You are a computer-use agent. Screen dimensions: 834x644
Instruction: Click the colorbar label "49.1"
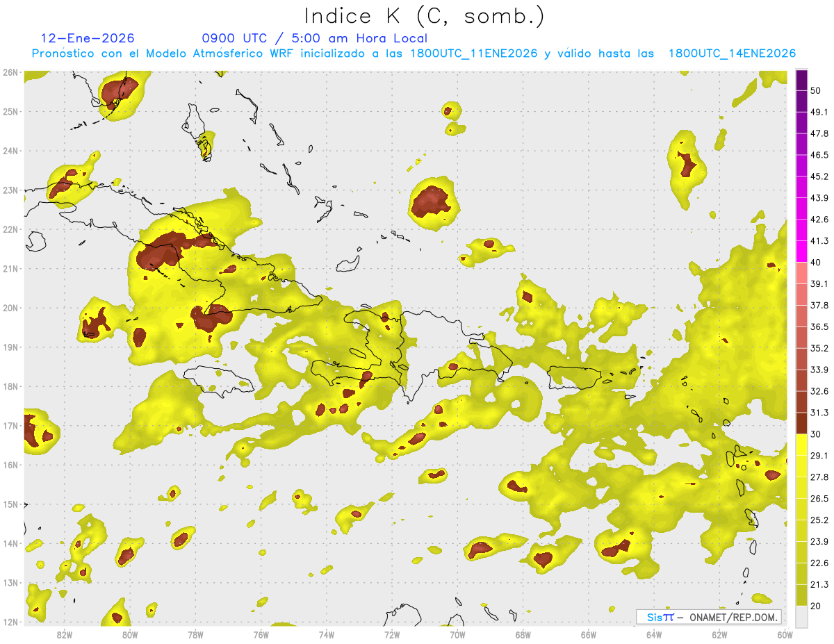click(819, 112)
